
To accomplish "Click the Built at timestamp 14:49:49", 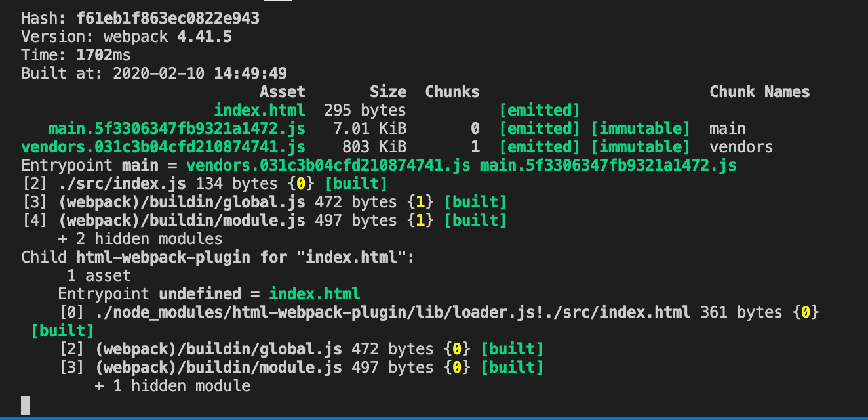I will click(250, 73).
